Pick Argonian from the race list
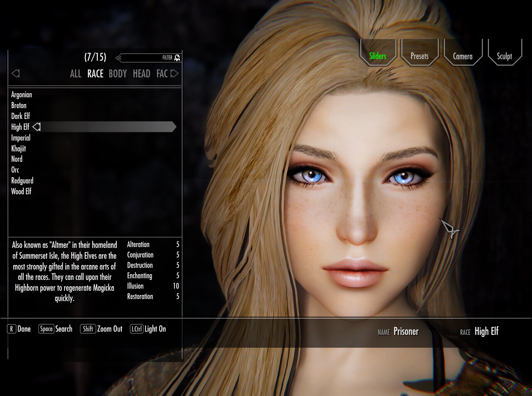Viewport: 532px width, 396px height. 22,95
